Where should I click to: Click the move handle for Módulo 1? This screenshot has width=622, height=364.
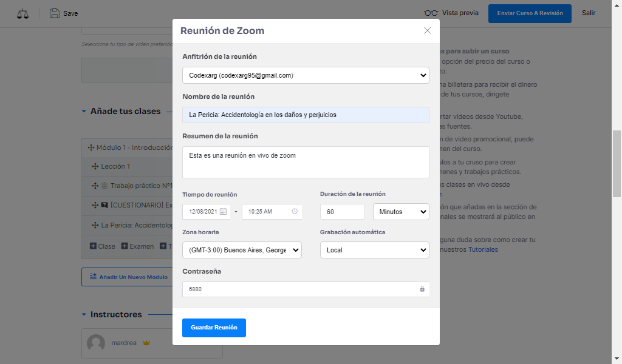[91, 148]
